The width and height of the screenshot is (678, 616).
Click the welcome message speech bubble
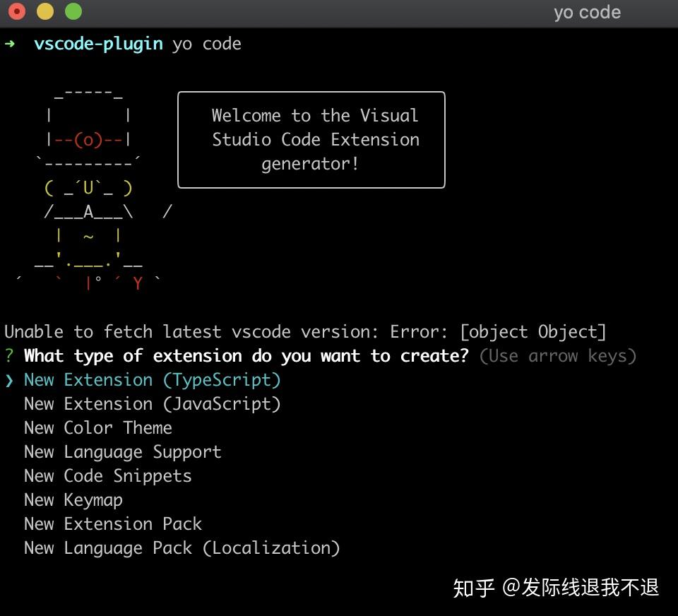[311, 139]
